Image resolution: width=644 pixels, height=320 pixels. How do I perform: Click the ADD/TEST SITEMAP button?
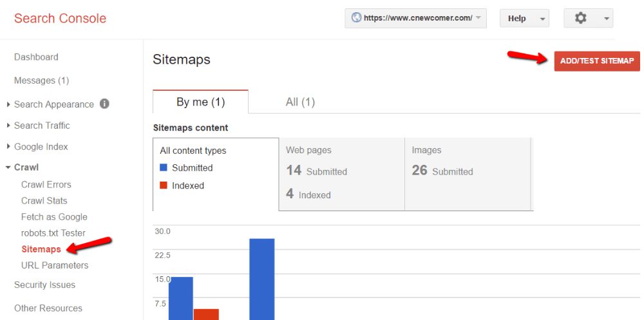(597, 61)
